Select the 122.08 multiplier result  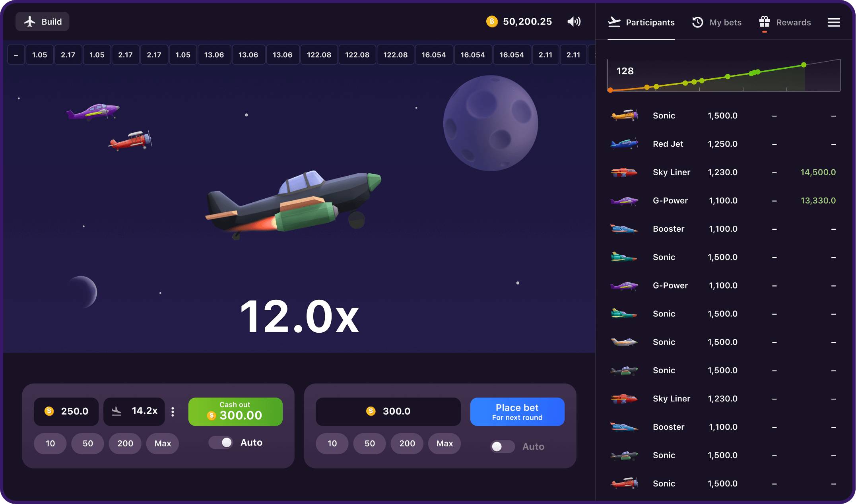pos(318,54)
